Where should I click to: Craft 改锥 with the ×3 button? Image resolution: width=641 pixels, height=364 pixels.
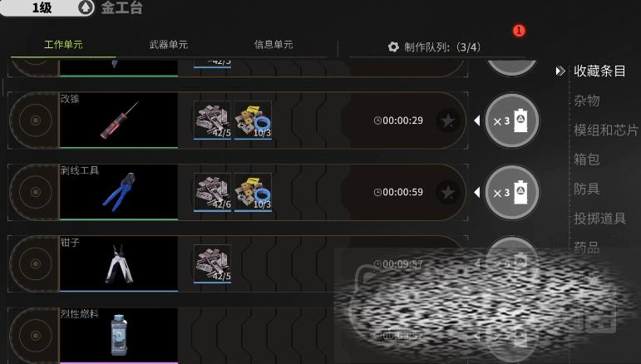coord(511,121)
